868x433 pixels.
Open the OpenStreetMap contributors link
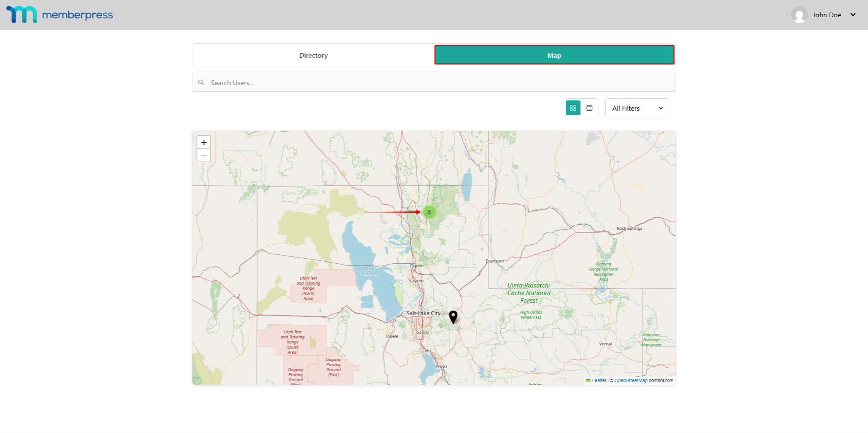tap(631, 380)
